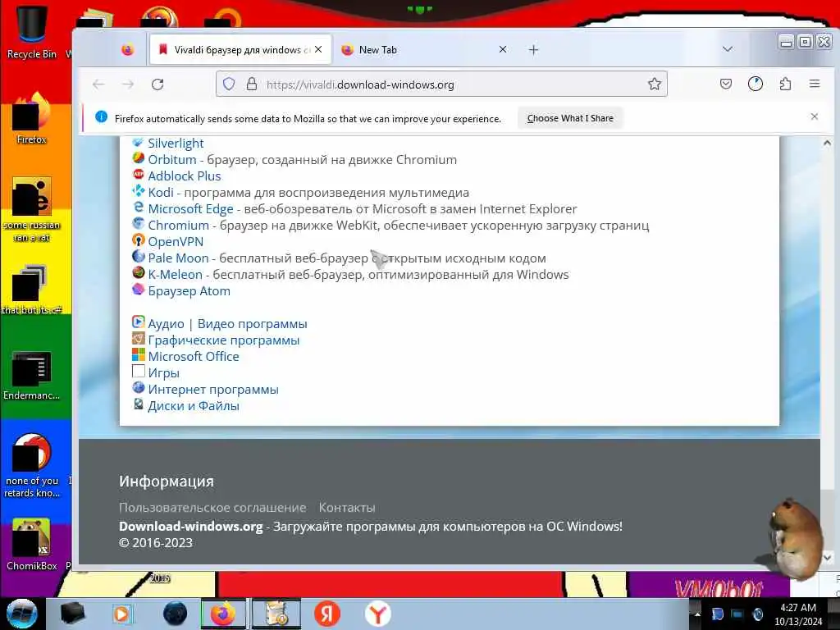Open the Kodi link
Screen dimensions: 840x630
pyautogui.click(x=161, y=192)
